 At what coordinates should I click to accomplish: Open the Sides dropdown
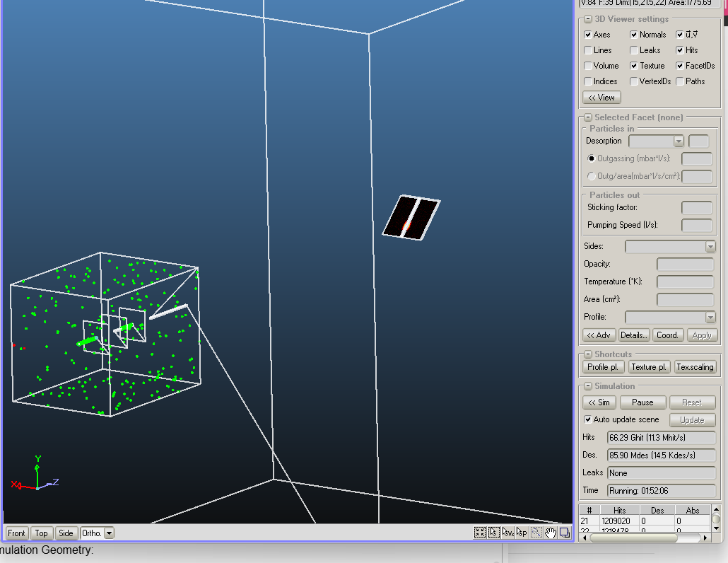click(710, 247)
